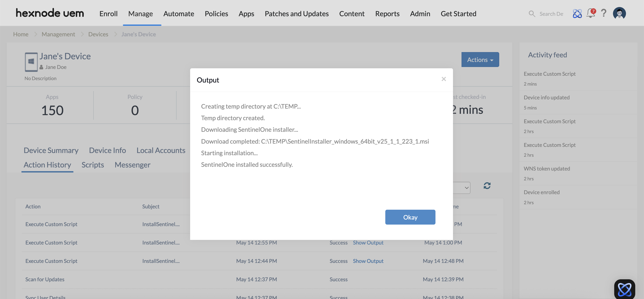Click the Action column header
Image resolution: width=644 pixels, height=299 pixels.
click(33, 206)
